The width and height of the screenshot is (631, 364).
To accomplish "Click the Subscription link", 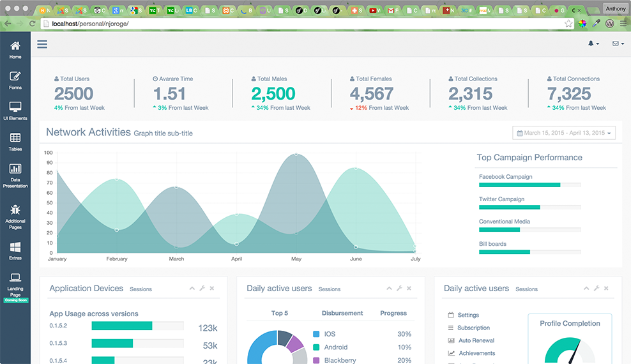I will point(473,328).
